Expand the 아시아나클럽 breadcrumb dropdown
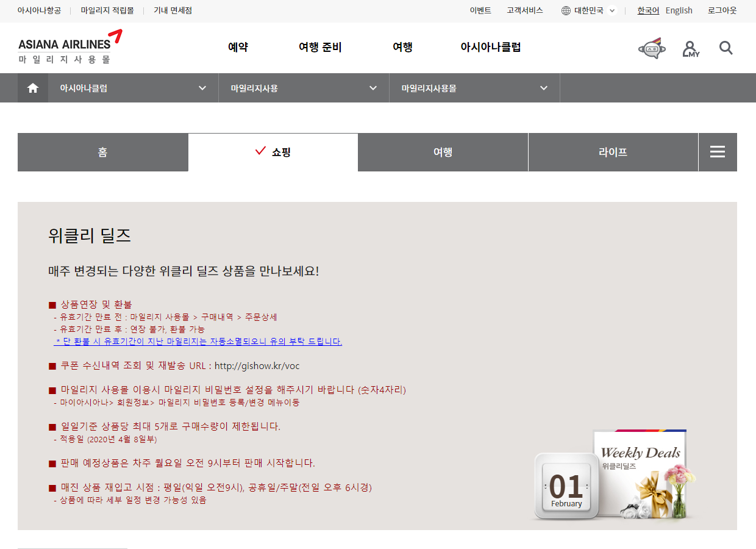 point(133,88)
